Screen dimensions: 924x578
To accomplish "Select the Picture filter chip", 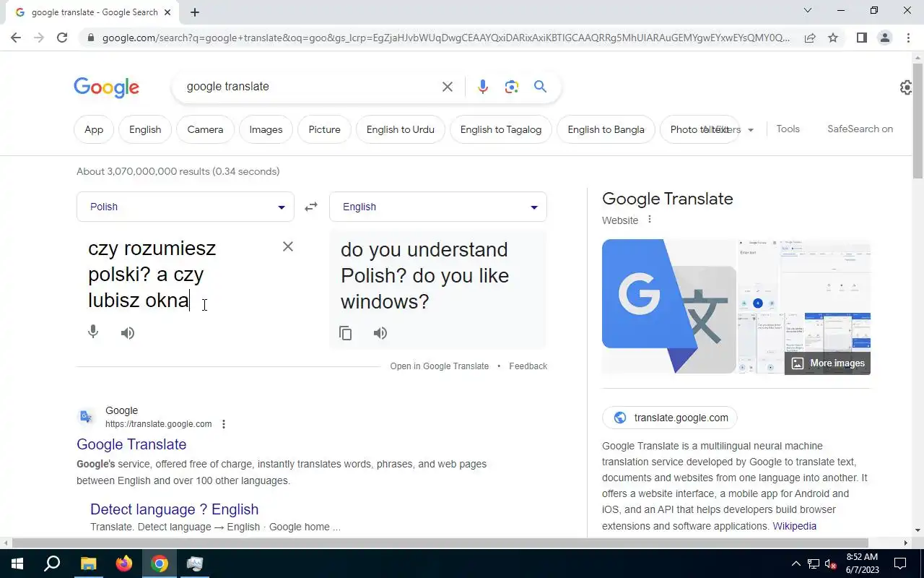I will pos(324,129).
